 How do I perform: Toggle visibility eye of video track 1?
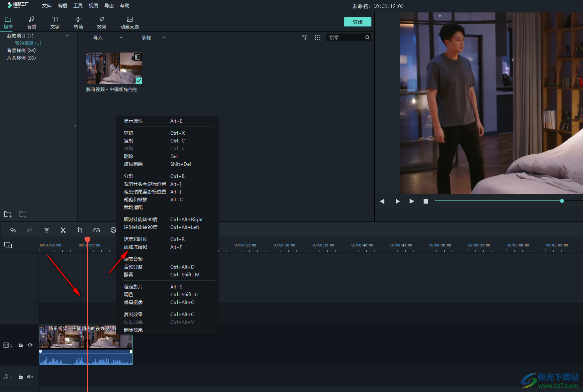[x=30, y=345]
